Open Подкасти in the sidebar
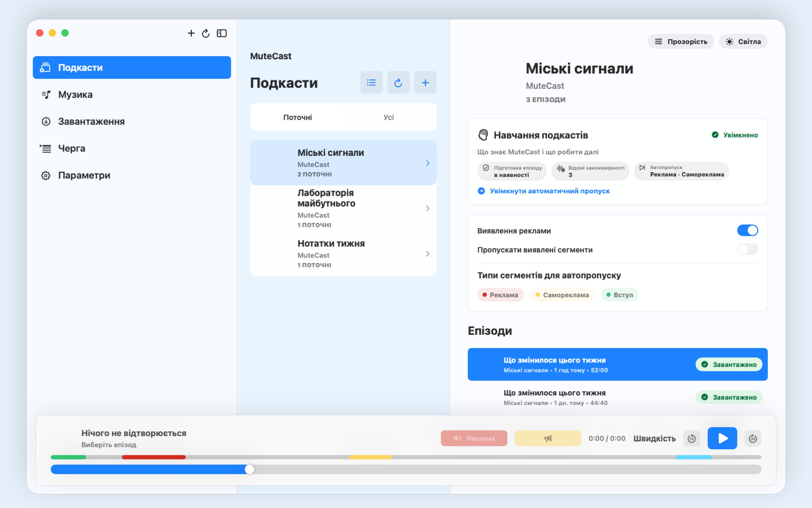 pos(132,67)
